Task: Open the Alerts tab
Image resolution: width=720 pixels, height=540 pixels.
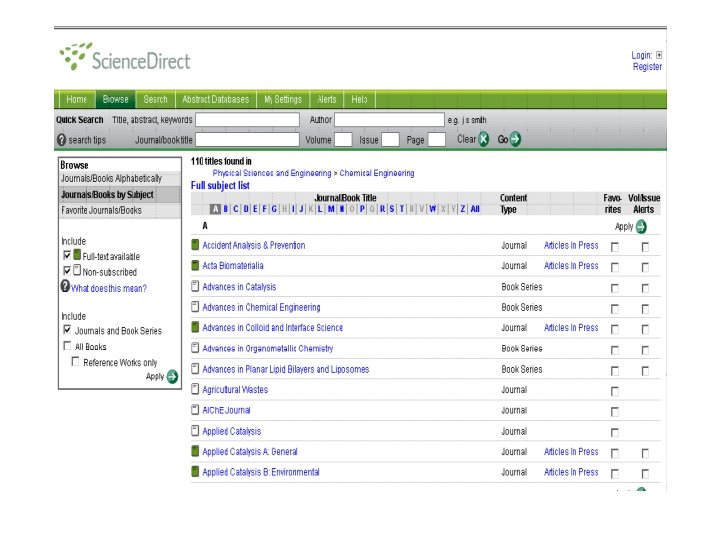Action: [x=326, y=100]
